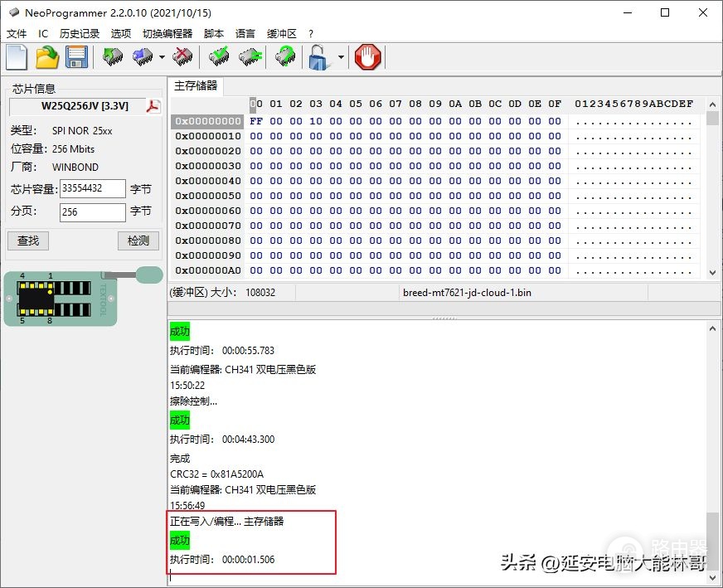Click the Write chip icon
The width and height of the screenshot is (723, 588).
pos(143,57)
